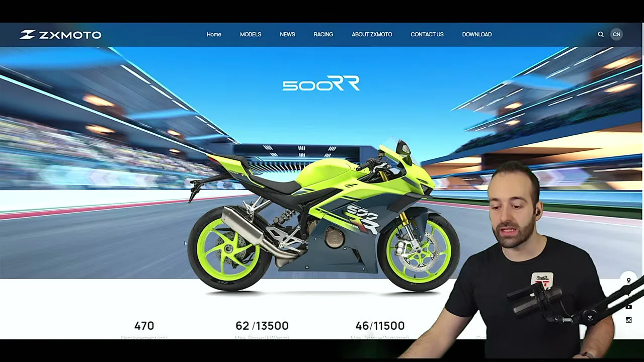This screenshot has width=644, height=362.
Task: Click the 500RR title logo
Action: pos(321,83)
